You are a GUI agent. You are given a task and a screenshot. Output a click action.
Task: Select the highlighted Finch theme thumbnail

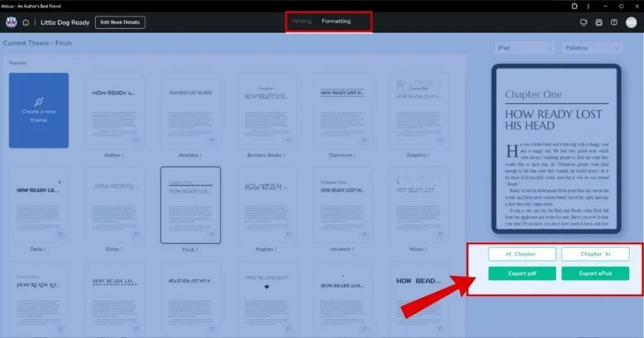(191, 205)
